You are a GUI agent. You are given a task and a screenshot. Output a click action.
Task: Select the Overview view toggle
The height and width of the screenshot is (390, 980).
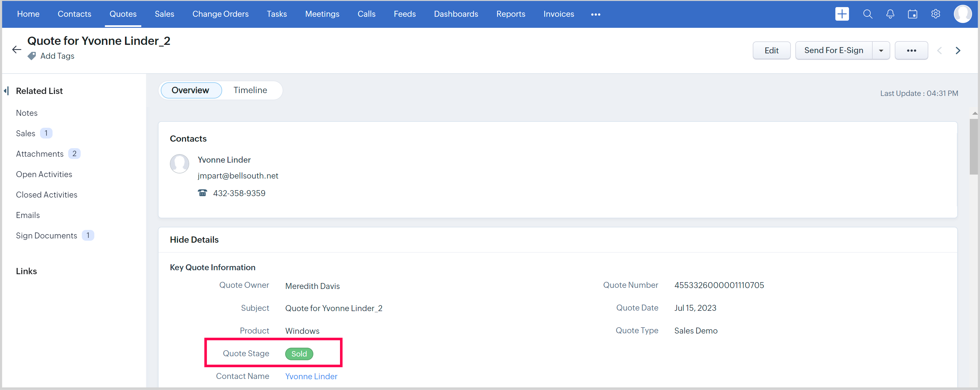tap(190, 90)
